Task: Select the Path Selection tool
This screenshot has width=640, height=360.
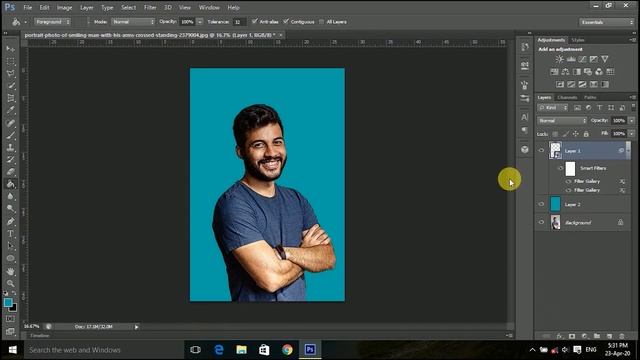Action: tap(10, 246)
